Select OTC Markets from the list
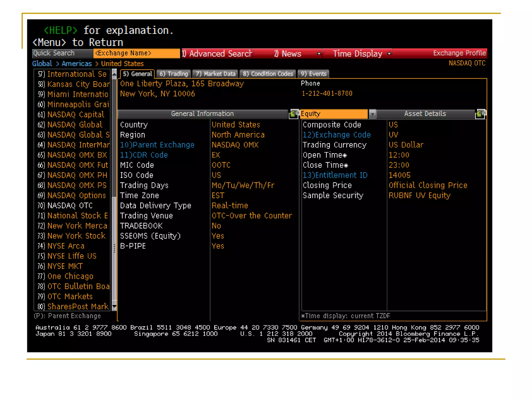532x399 pixels. coord(70,297)
